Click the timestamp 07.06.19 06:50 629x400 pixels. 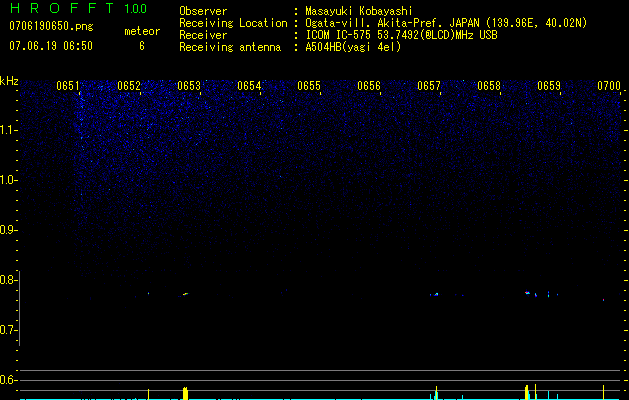[51, 46]
